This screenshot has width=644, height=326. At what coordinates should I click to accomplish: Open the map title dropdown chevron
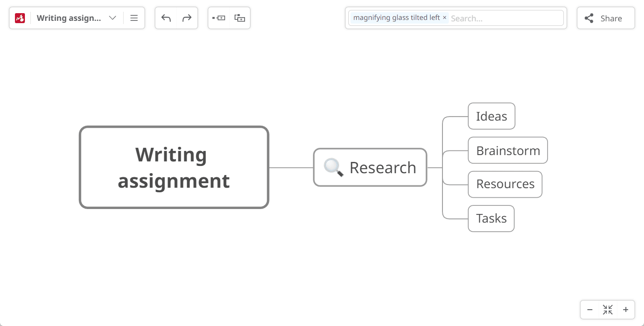tap(113, 18)
